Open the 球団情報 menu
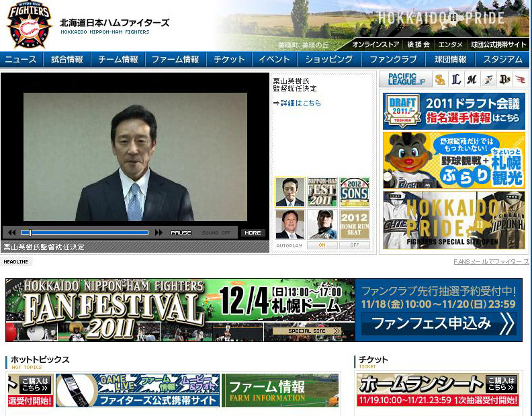Viewport: 532px width, 416px height. pos(450,59)
